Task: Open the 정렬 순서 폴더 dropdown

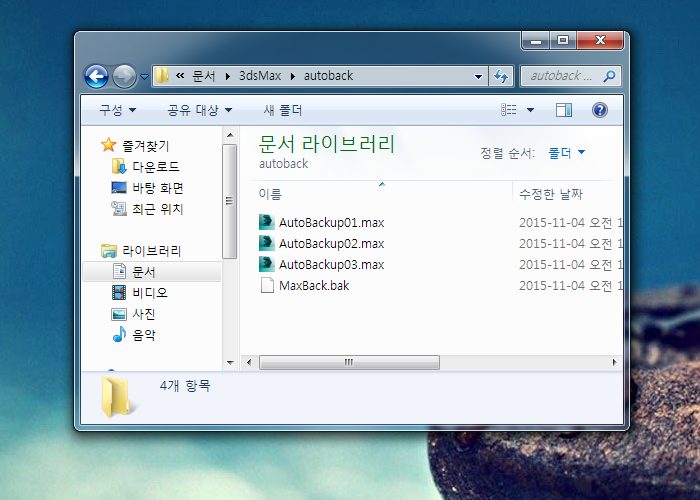Action: coord(566,153)
